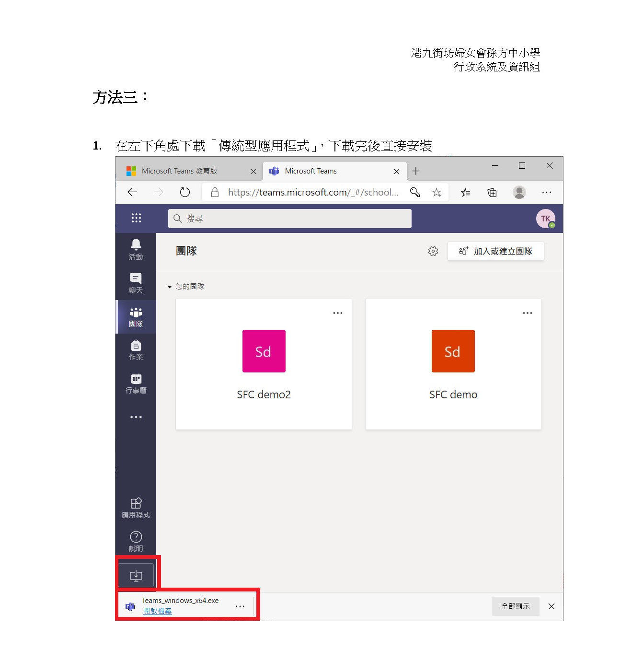The width and height of the screenshot is (632, 672).
Task: Close the Microsoft Teams 教育版 tab
Action: point(253,171)
